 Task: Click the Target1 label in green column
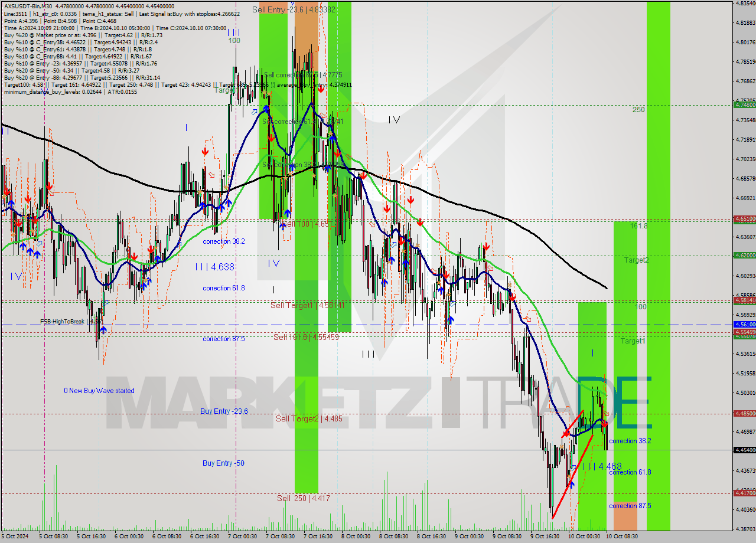(x=633, y=341)
